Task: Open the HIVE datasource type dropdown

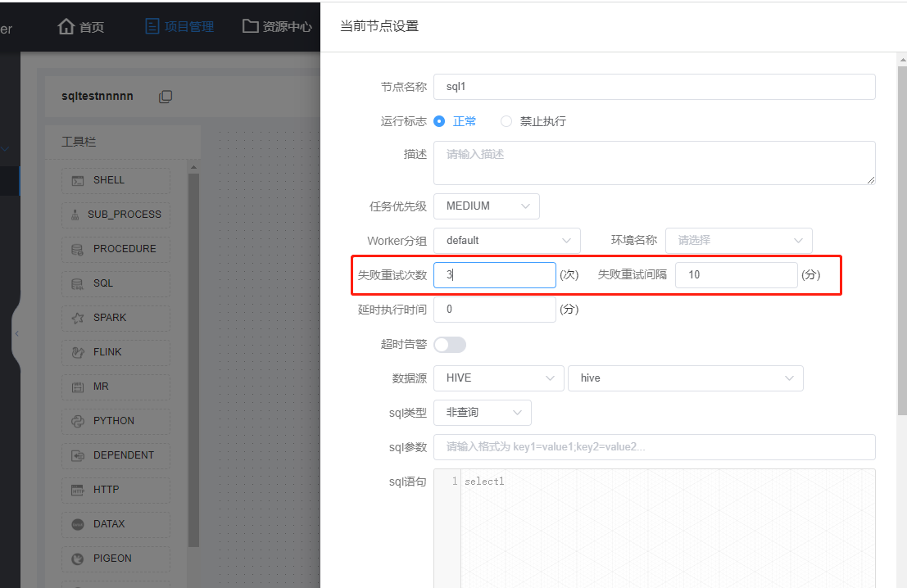Action: 499,378
